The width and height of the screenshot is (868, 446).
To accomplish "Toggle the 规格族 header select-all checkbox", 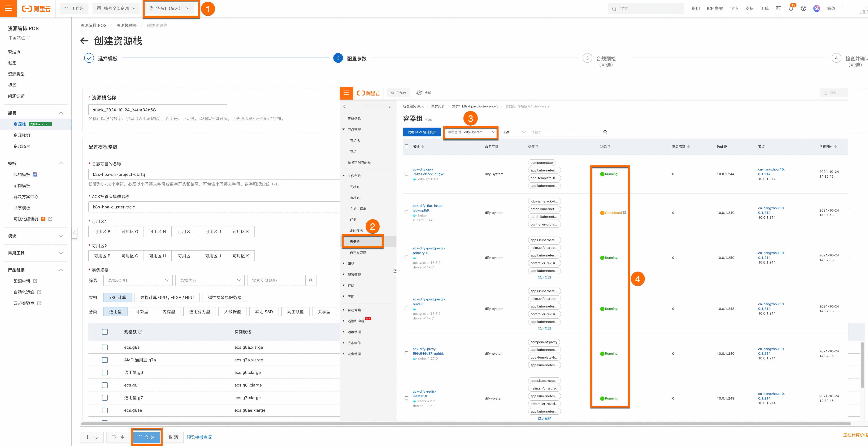I will 105,332.
